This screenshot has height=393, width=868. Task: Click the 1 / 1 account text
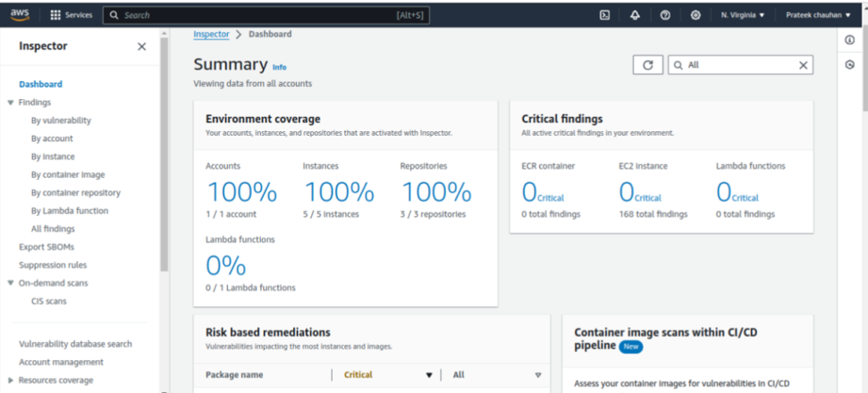pyautogui.click(x=231, y=214)
